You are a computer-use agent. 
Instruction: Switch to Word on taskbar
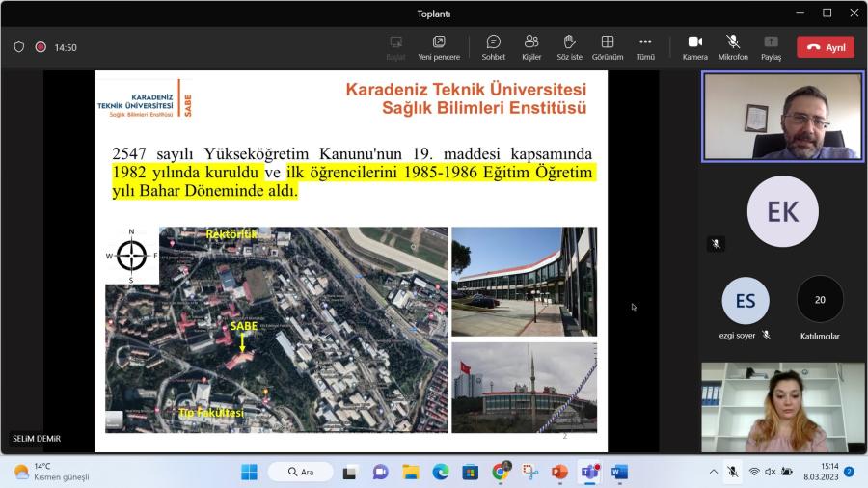(x=619, y=472)
